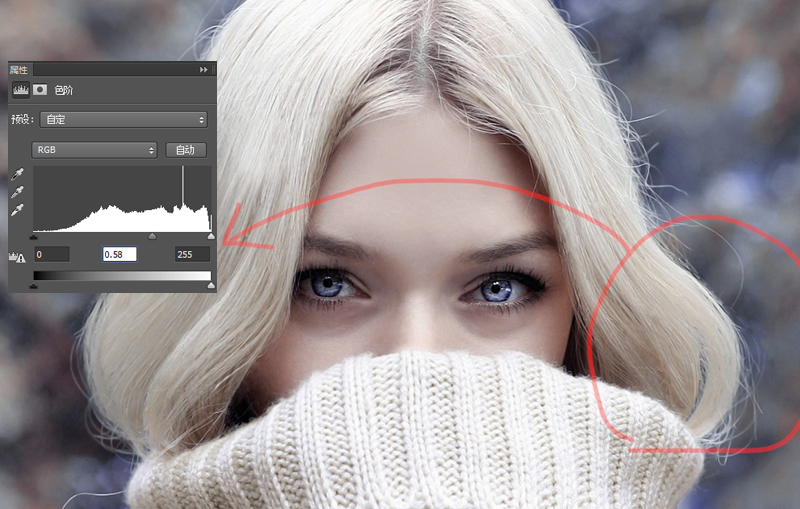The image size is (800, 509).
Task: Click the output levels black slider handle
Action: point(34,286)
